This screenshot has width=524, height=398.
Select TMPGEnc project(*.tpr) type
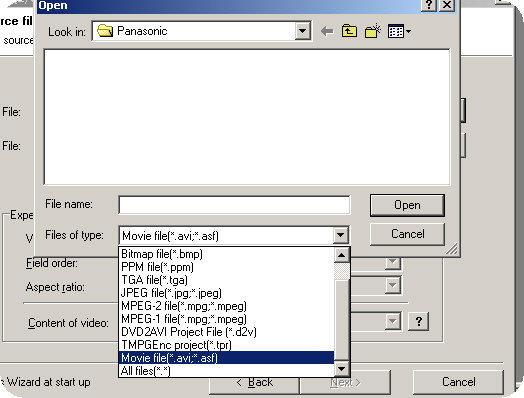226,345
